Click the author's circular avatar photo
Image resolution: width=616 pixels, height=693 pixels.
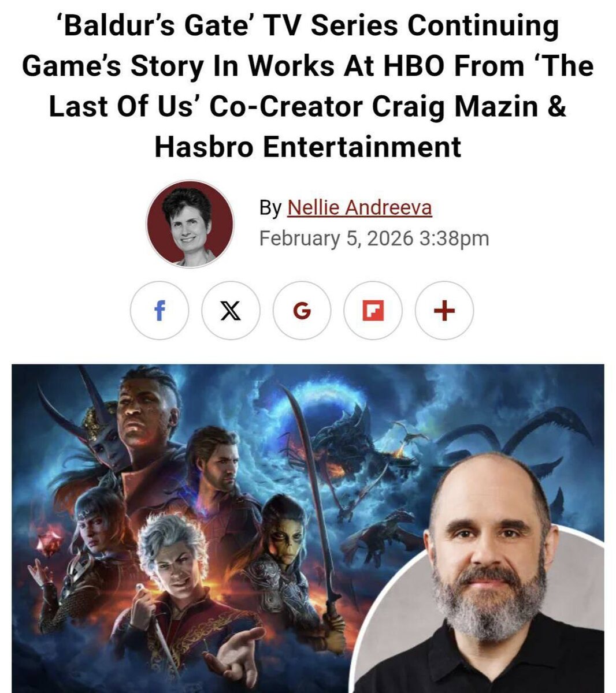(190, 223)
